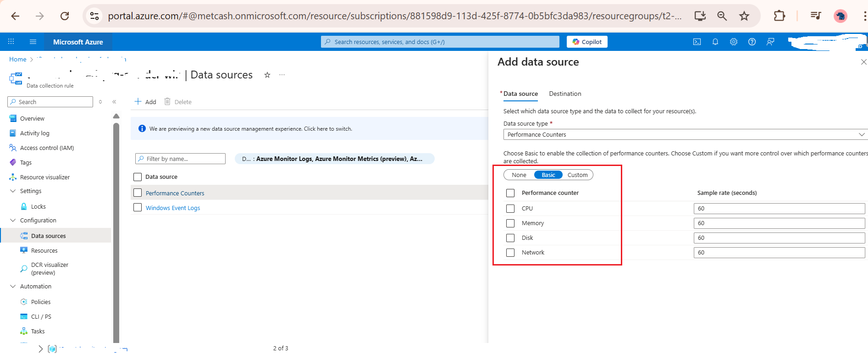Open Overview in the left menu
The width and height of the screenshot is (868, 354).
pyautogui.click(x=32, y=118)
